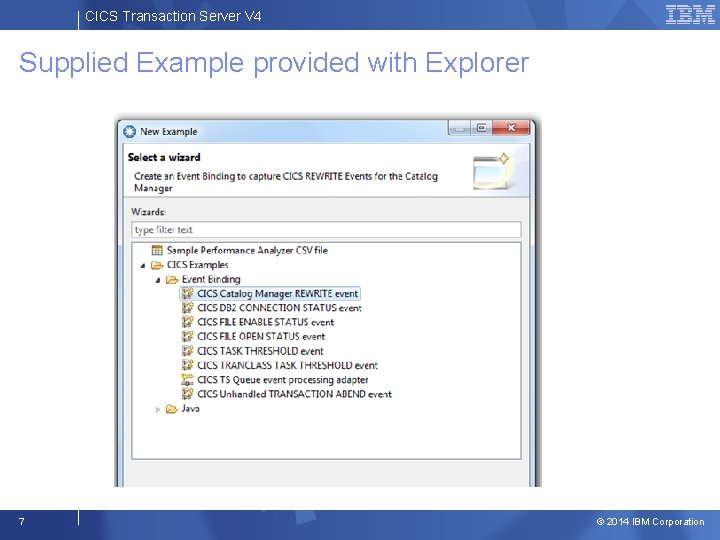Expand the Java tree node
720x540 pixels.
pyautogui.click(x=158, y=409)
